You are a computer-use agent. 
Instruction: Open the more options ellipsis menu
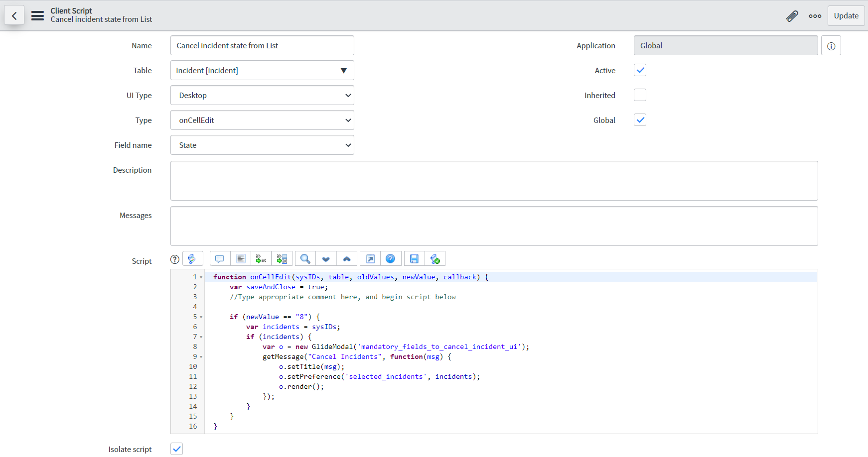pos(815,16)
